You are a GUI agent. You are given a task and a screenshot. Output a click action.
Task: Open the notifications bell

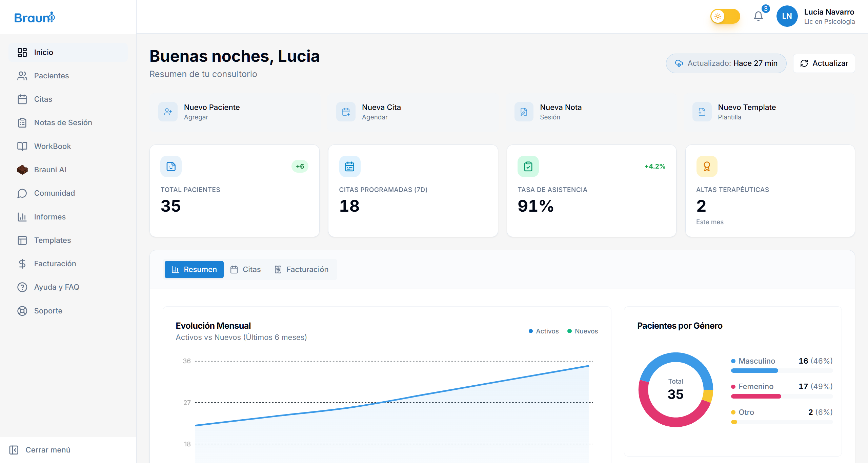(758, 16)
